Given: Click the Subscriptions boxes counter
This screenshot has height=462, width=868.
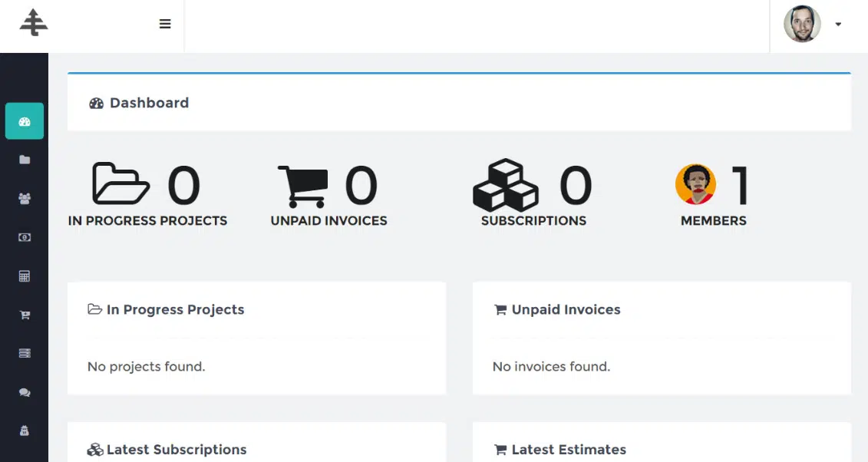Looking at the screenshot, I should pos(533,195).
